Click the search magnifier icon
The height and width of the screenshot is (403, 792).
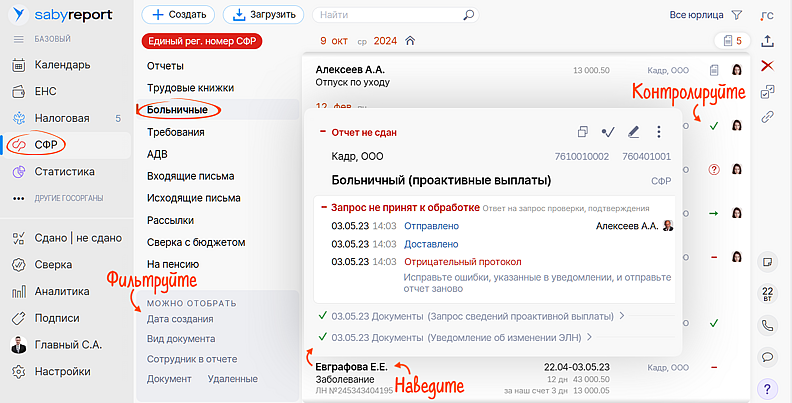coord(468,16)
